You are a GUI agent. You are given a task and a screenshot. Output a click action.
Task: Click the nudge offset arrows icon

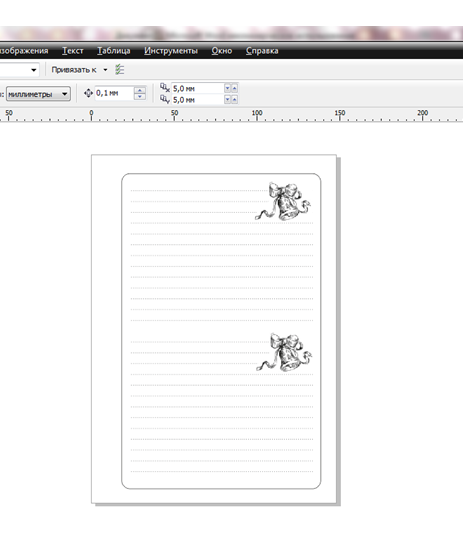[x=88, y=93]
